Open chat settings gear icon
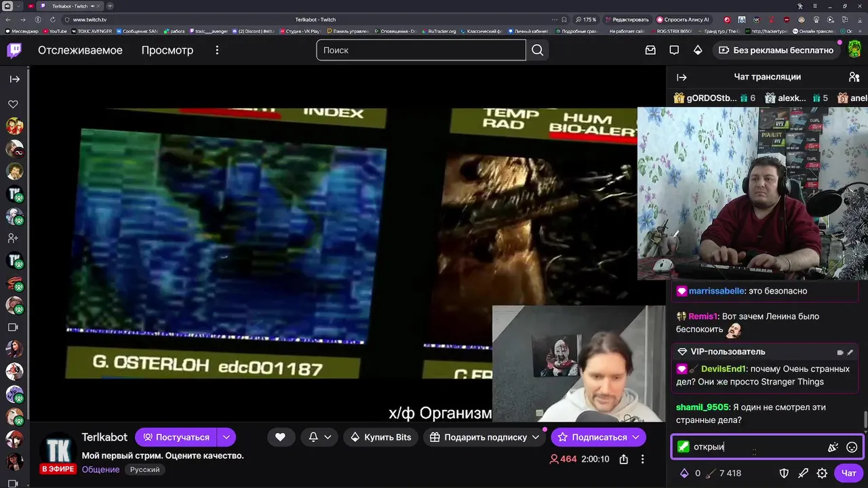 tap(822, 473)
